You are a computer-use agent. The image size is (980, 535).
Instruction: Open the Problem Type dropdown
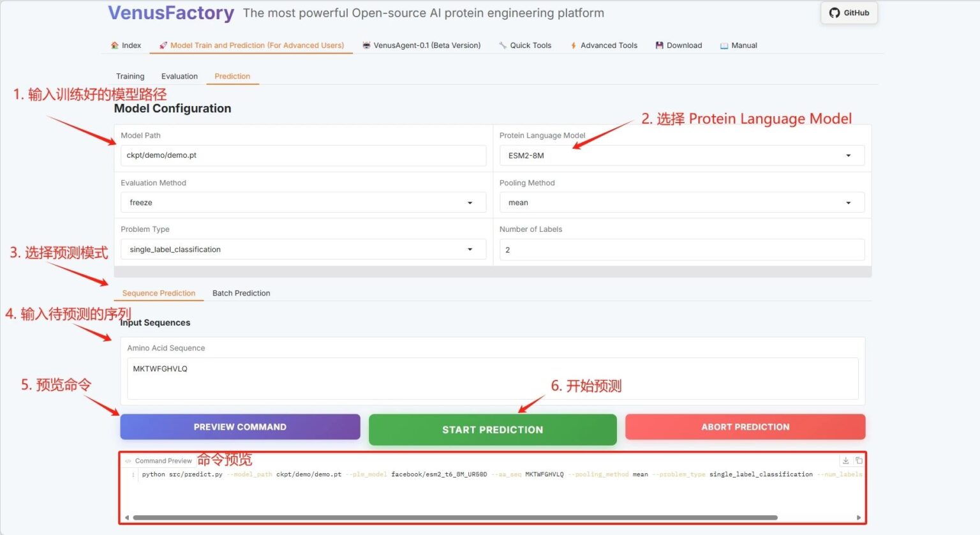click(x=303, y=250)
